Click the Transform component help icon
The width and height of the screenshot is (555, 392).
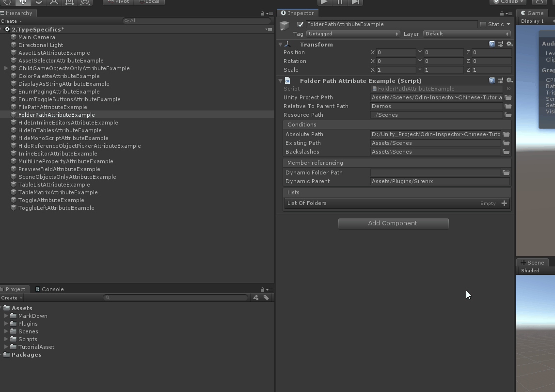[x=492, y=44]
